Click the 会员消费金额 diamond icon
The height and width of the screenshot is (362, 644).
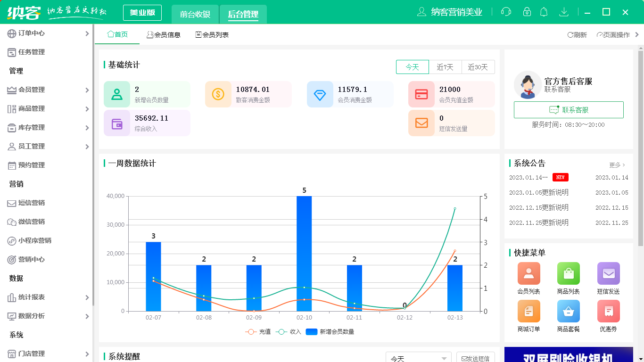pyautogui.click(x=320, y=94)
